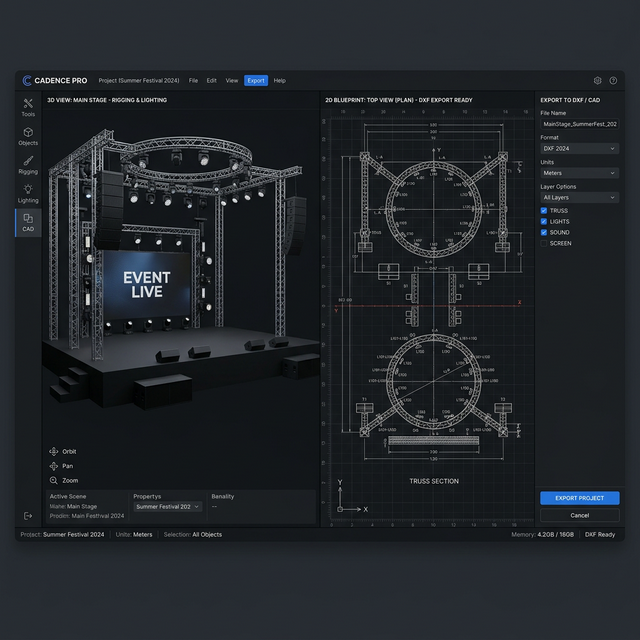Uncheck the LIGHTS layer checkbox
The image size is (640, 640).
pos(544,222)
